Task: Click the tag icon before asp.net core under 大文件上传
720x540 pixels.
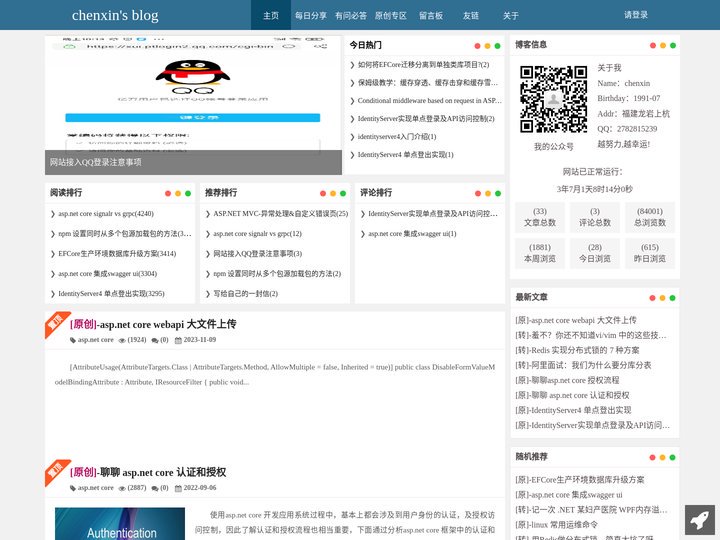Action: click(73, 340)
